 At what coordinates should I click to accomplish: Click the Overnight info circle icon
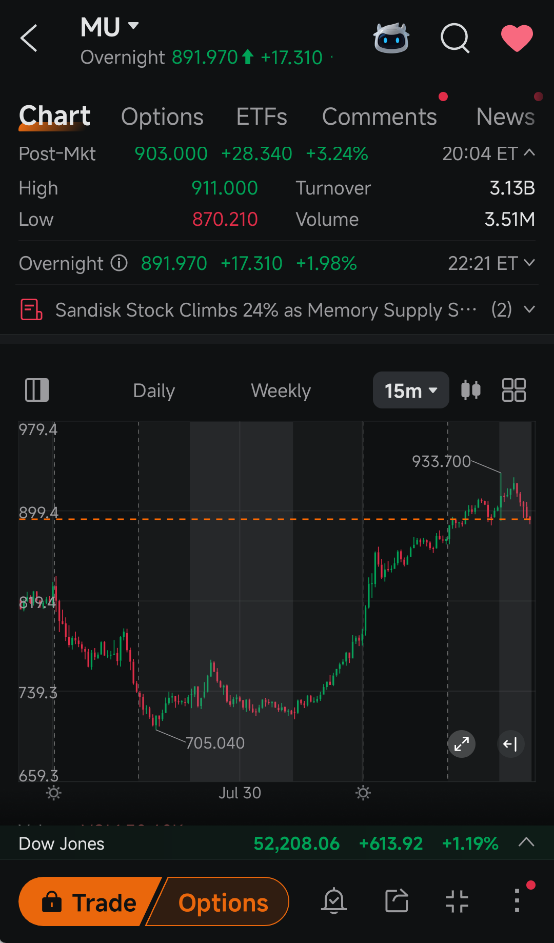[x=119, y=263]
